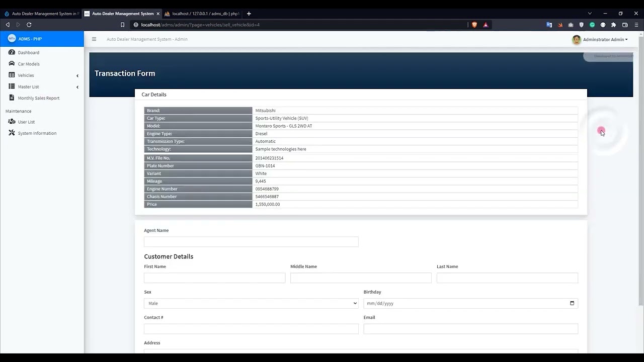Select the plate number GBN-1014
Image resolution: width=644 pixels, height=362 pixels.
265,166
